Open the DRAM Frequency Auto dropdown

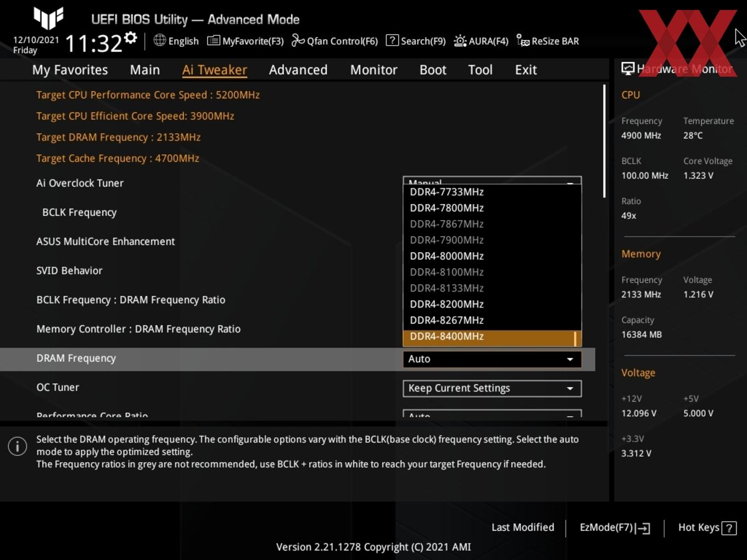492,359
